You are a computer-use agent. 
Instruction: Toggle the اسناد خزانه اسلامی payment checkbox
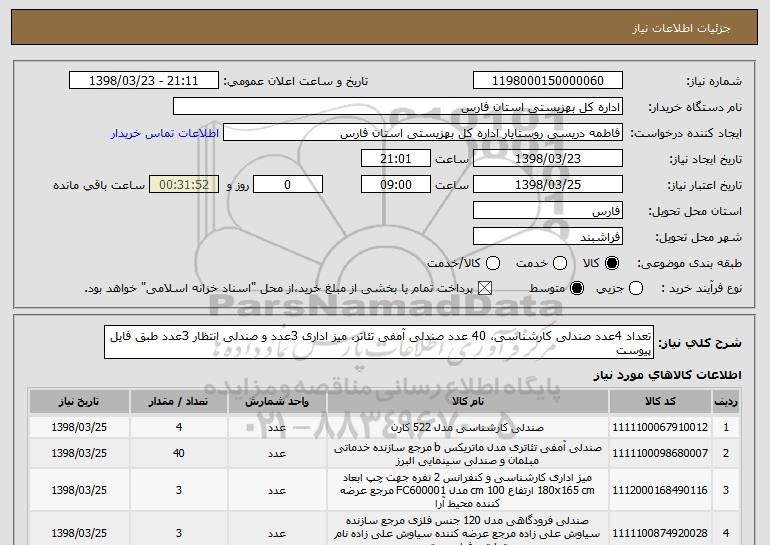click(x=485, y=288)
